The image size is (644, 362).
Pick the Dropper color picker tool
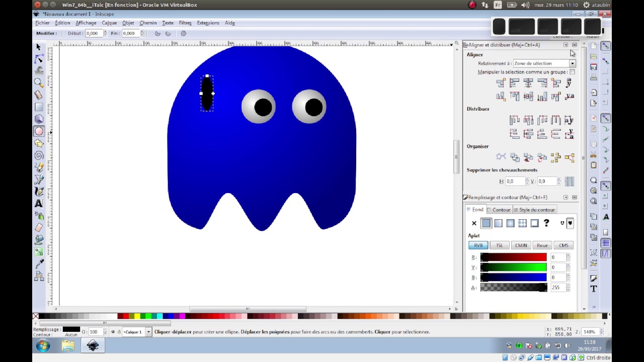(x=39, y=264)
